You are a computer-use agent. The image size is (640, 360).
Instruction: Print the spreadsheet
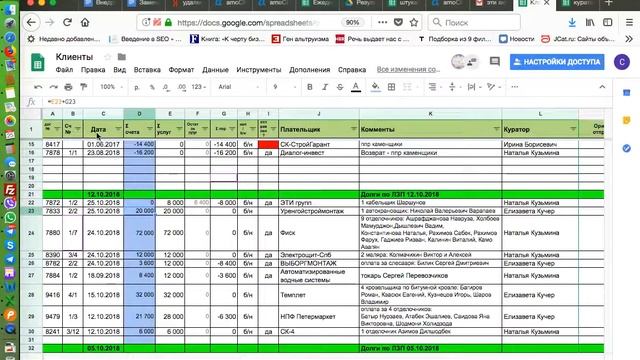69,87
